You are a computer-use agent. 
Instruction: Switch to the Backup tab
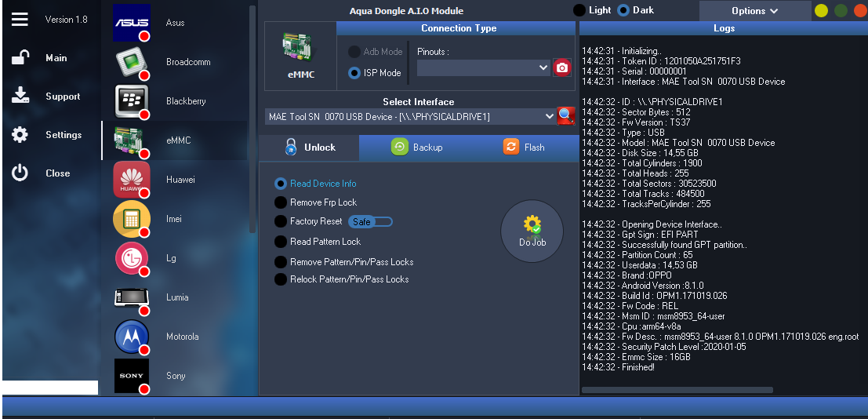tap(416, 148)
